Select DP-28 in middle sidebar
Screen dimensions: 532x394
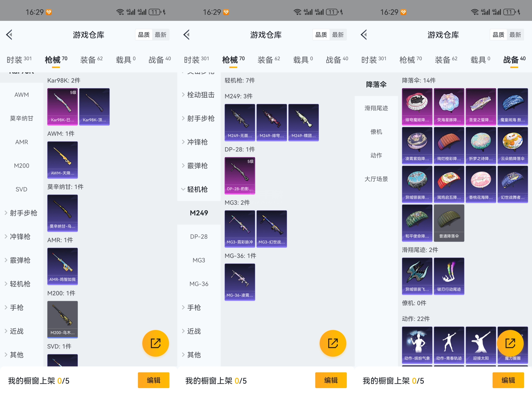point(199,237)
